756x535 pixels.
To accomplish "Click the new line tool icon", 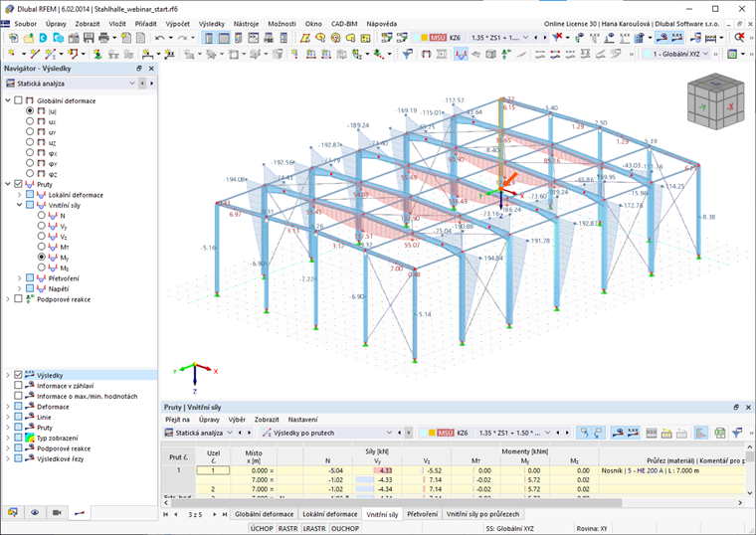I will (34, 54).
